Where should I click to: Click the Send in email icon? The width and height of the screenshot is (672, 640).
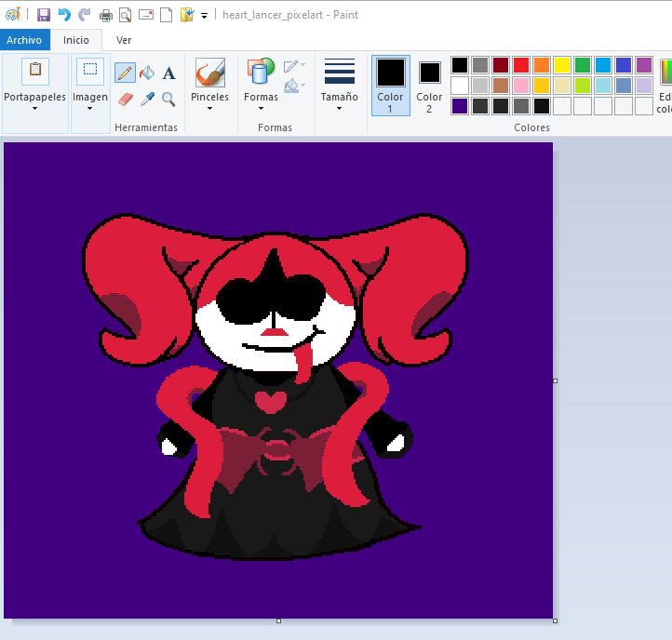coord(146,15)
